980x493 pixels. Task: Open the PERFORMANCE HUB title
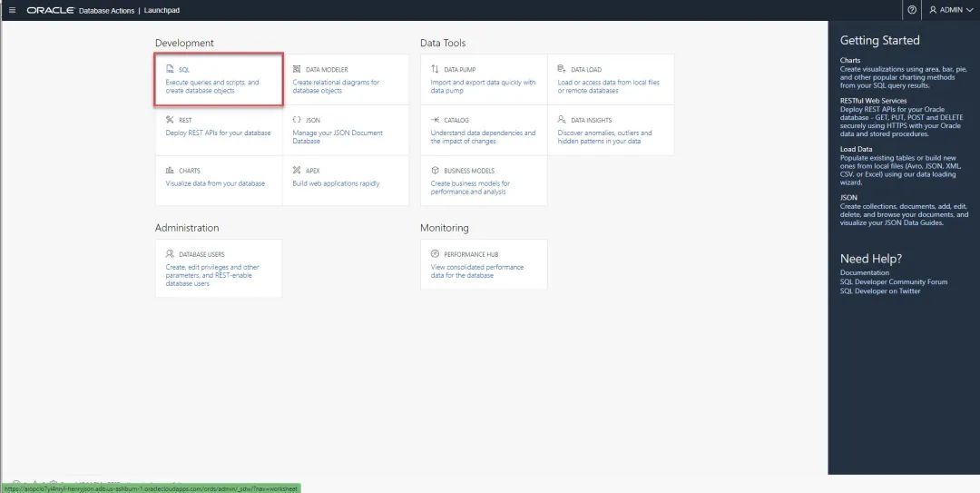(x=471, y=254)
